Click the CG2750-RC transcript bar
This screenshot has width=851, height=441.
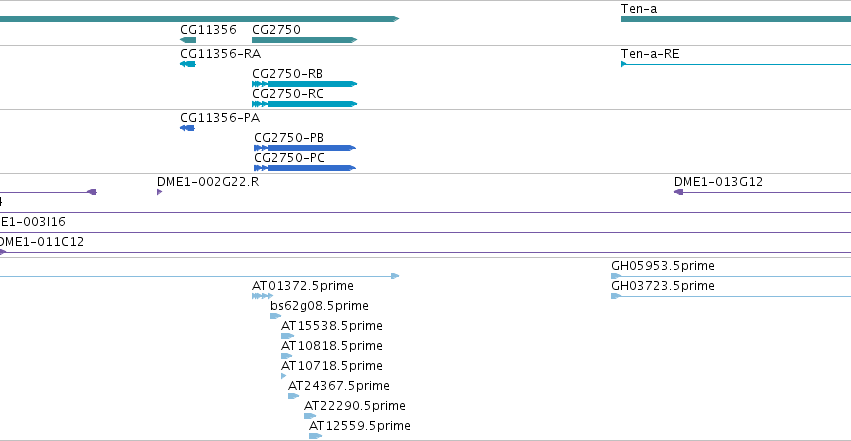(x=304, y=104)
